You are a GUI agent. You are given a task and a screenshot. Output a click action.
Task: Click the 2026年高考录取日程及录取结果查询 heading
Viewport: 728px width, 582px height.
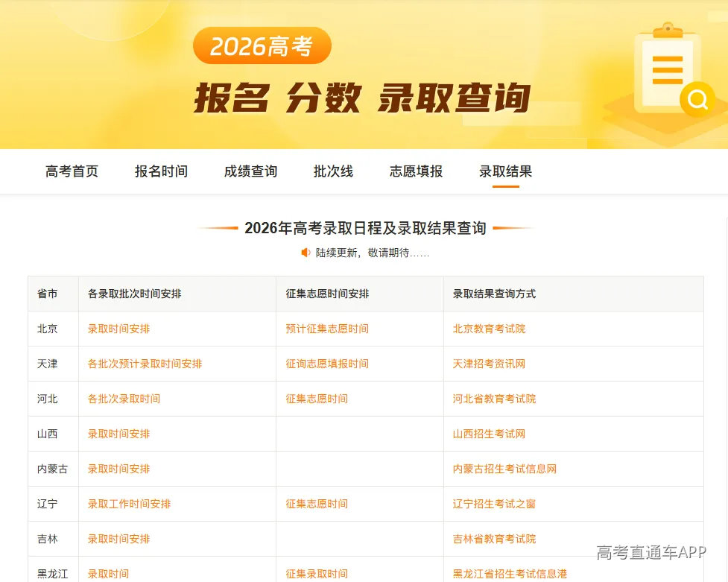coord(365,228)
